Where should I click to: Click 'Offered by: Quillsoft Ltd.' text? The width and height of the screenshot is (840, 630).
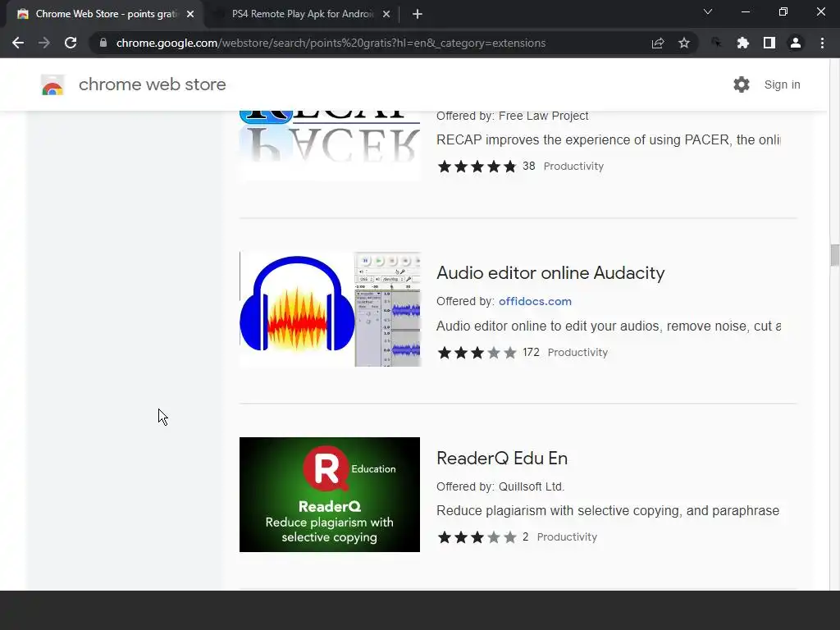(x=500, y=486)
